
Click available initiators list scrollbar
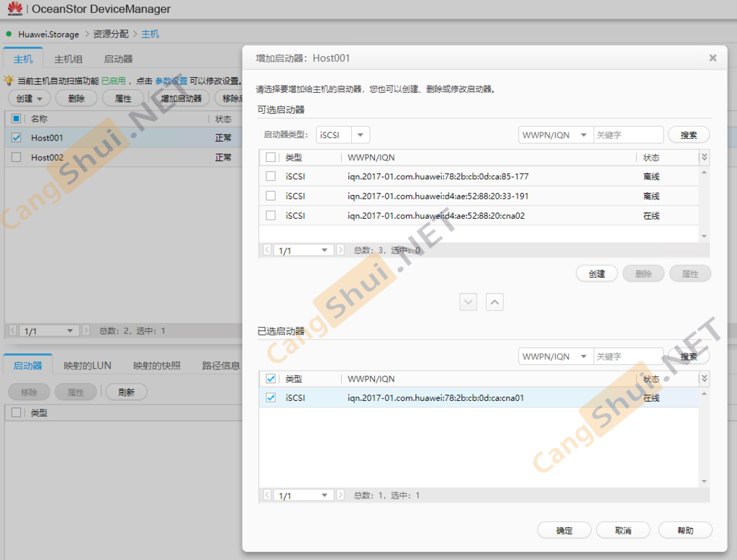(704, 204)
